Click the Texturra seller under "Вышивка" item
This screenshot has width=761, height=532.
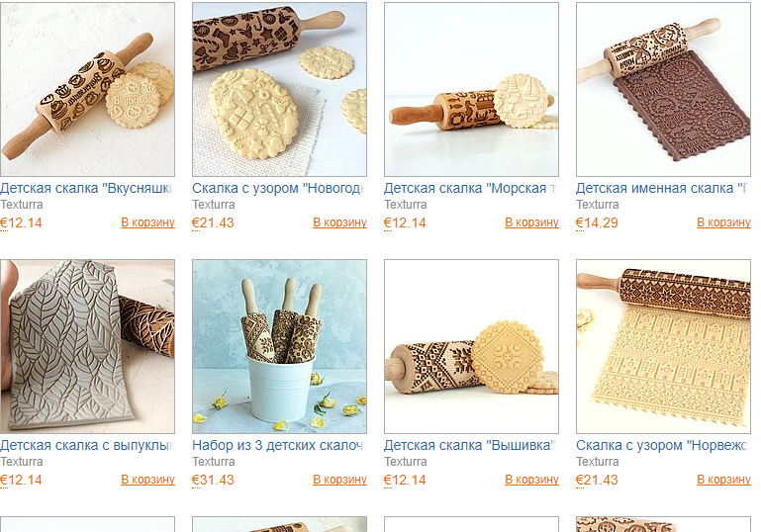click(406, 462)
